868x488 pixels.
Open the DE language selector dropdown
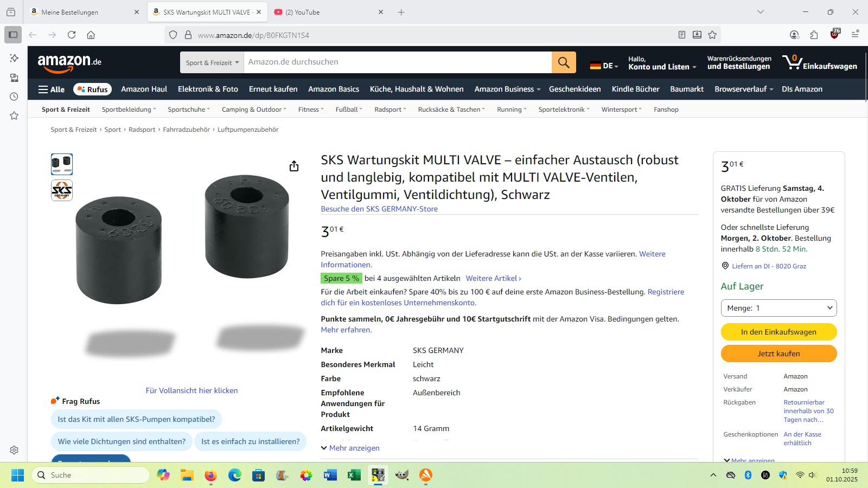[604, 66]
